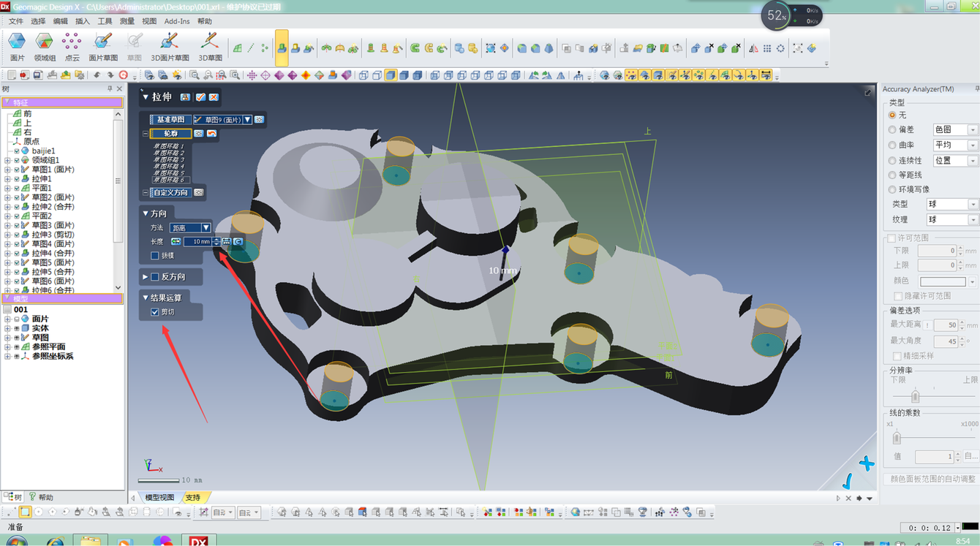Image resolution: width=980 pixels, height=546 pixels.
Task: Uncheck the 剪切 cut checkbox
Action: click(x=155, y=312)
